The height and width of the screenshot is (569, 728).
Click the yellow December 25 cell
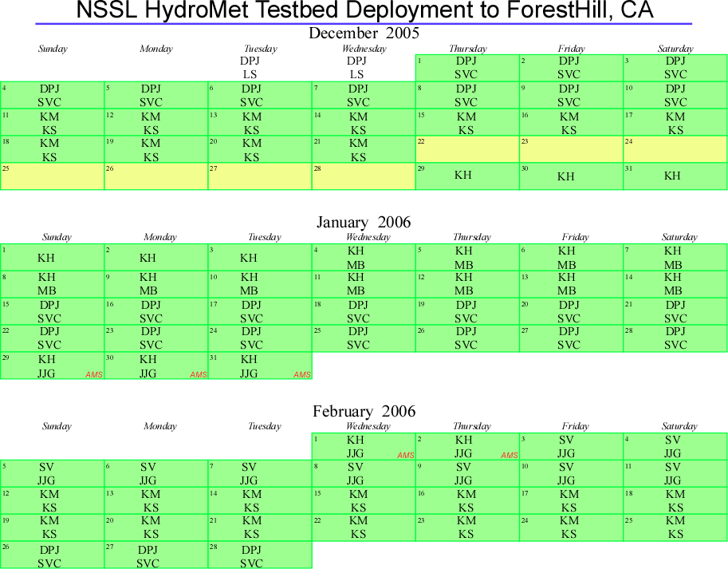(52, 177)
